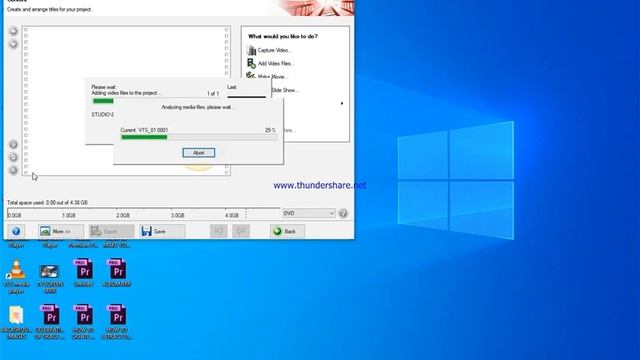This screenshot has width=640, height=360.
Task: Click the More >> button
Action: pyautogui.click(x=61, y=231)
